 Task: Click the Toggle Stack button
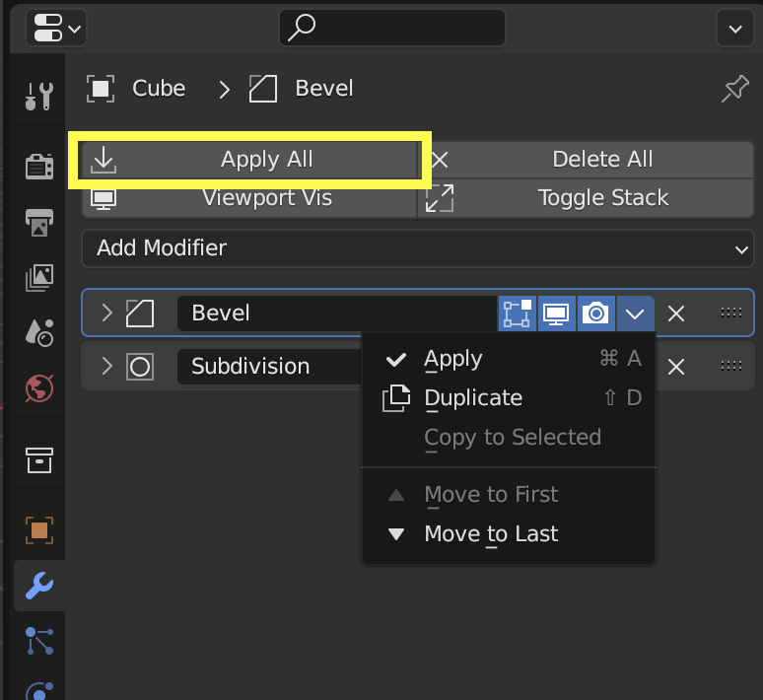tap(586, 198)
